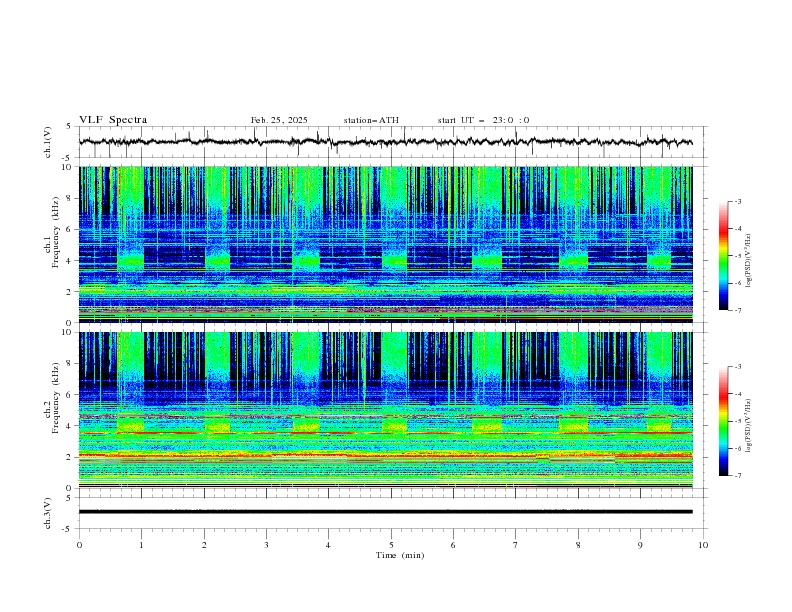Click the 'Time (min)' axis label
The height and width of the screenshot is (612, 792).
point(400,555)
